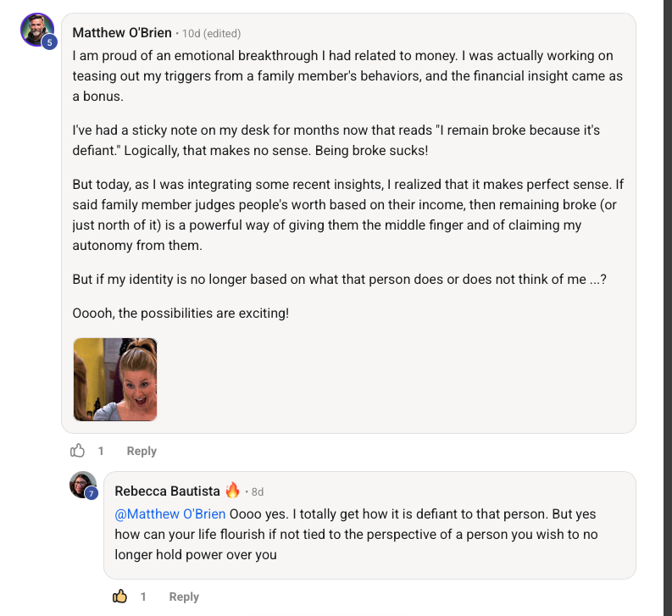Click the 8d timestamp on Rebecca's reply
The image size is (672, 616).
pos(258,491)
